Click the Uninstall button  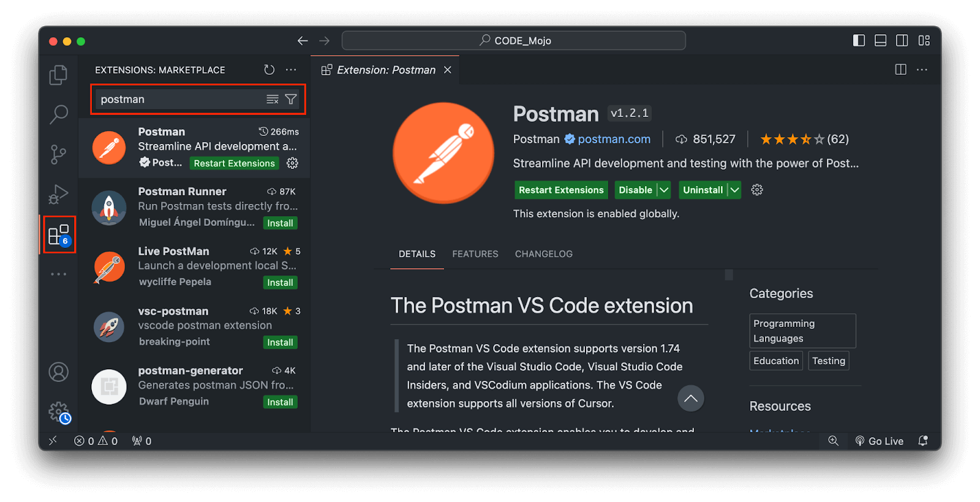(x=703, y=190)
